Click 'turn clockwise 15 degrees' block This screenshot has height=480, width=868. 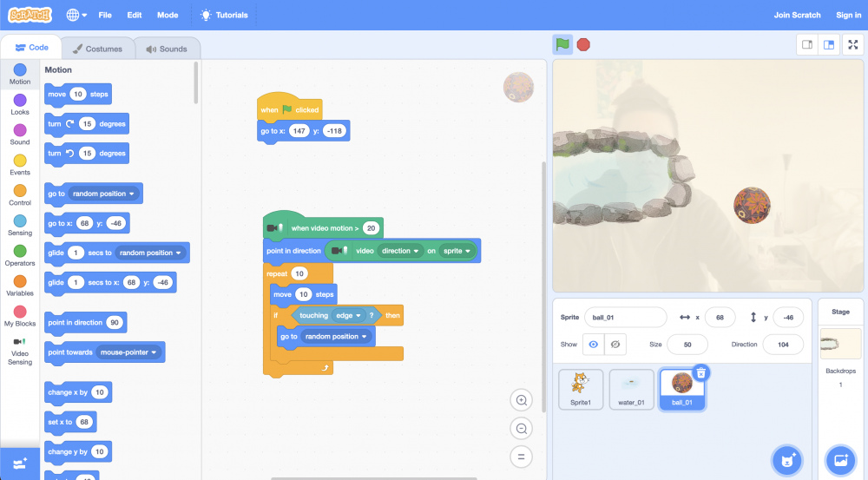pyautogui.click(x=86, y=124)
